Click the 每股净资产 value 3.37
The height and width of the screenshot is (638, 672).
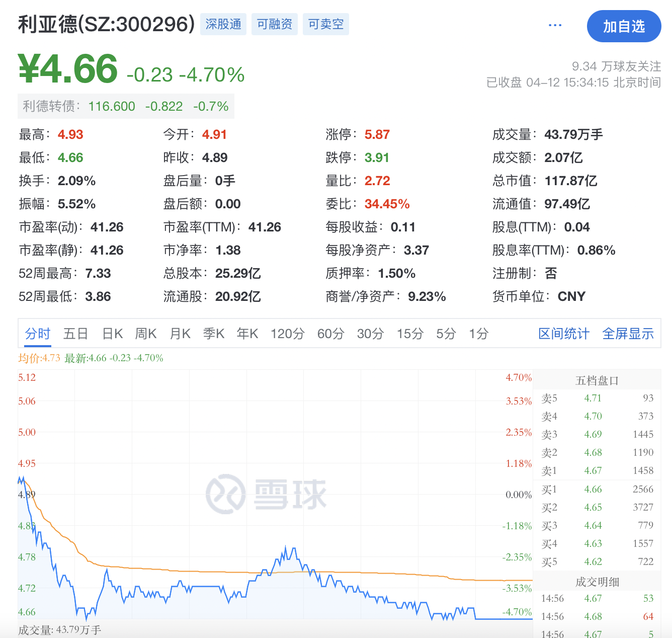(416, 250)
